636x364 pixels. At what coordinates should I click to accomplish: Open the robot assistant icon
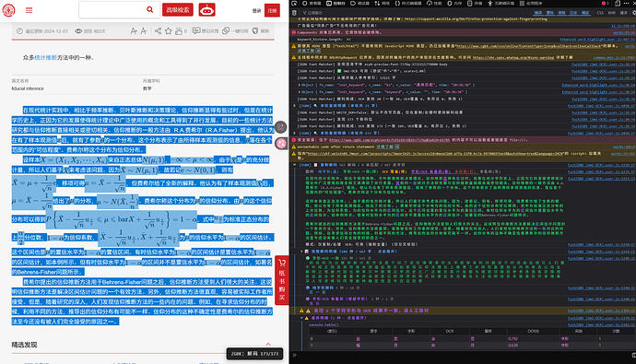click(x=206, y=10)
